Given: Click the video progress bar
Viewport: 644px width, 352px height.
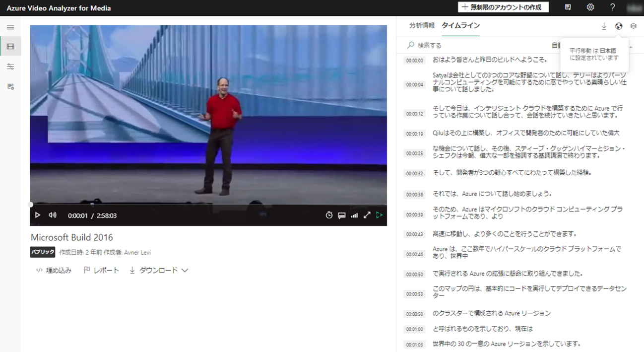Looking at the screenshot, I should (208, 205).
